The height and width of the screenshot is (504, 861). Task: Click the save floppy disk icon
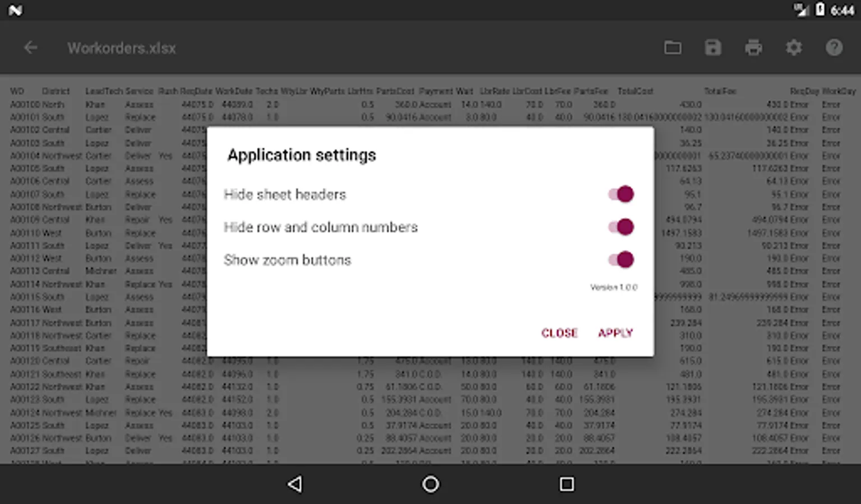pos(713,48)
